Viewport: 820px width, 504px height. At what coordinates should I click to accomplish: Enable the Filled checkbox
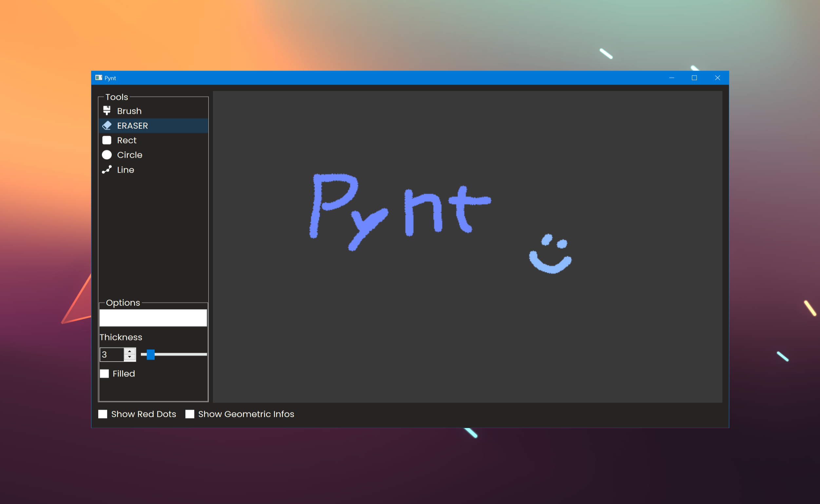pyautogui.click(x=105, y=374)
